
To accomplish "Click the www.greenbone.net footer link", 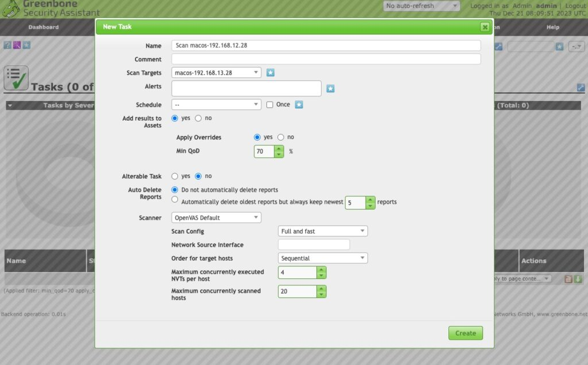I will [562, 314].
